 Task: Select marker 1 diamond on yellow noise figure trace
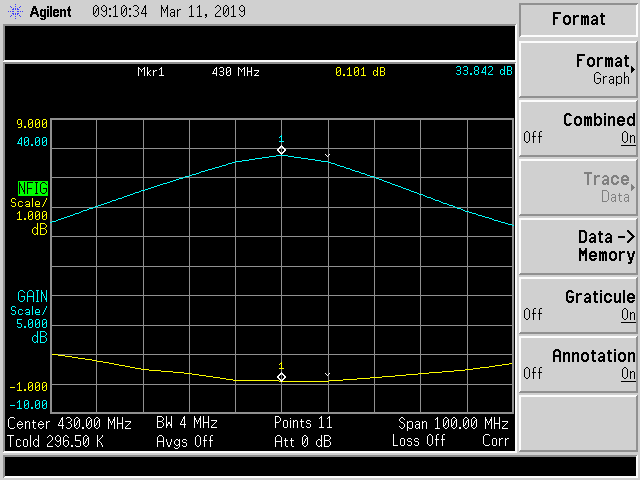coord(281,377)
